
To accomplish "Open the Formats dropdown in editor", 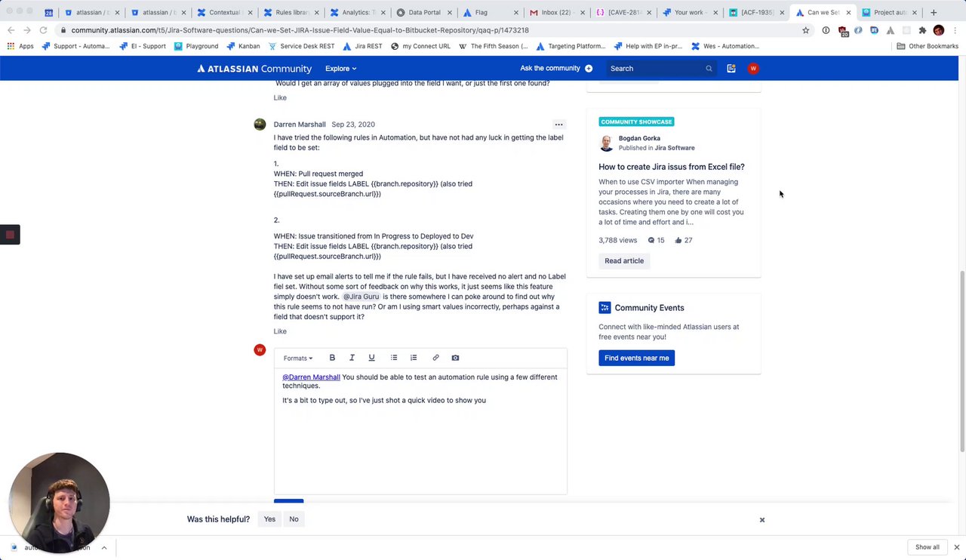I will point(298,358).
